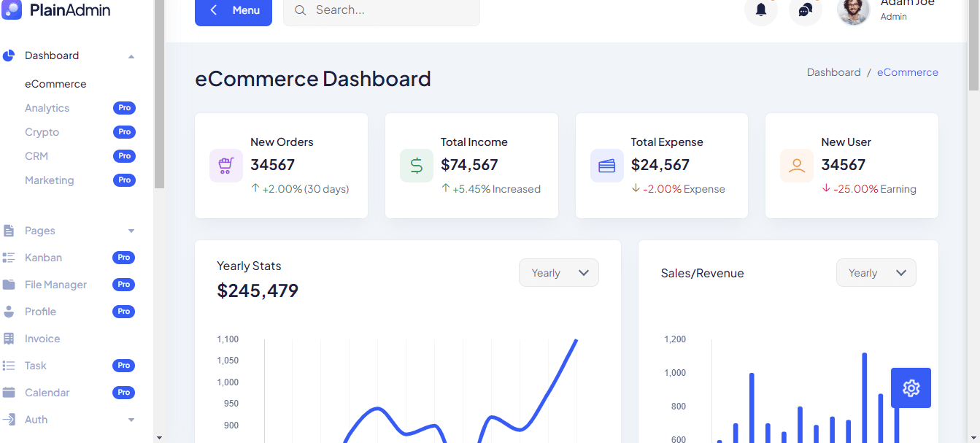Click the wallet icon on Total Expense card
Image resolution: width=980 pixels, height=443 pixels.
606,166
